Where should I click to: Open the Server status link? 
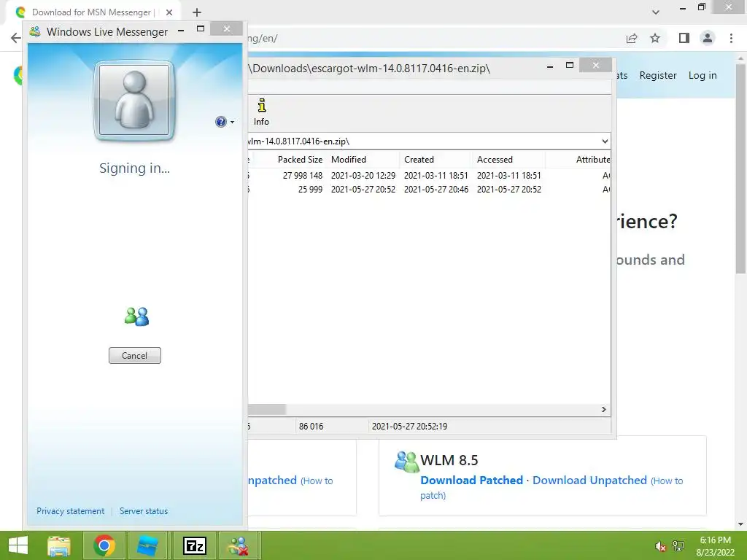coord(144,511)
